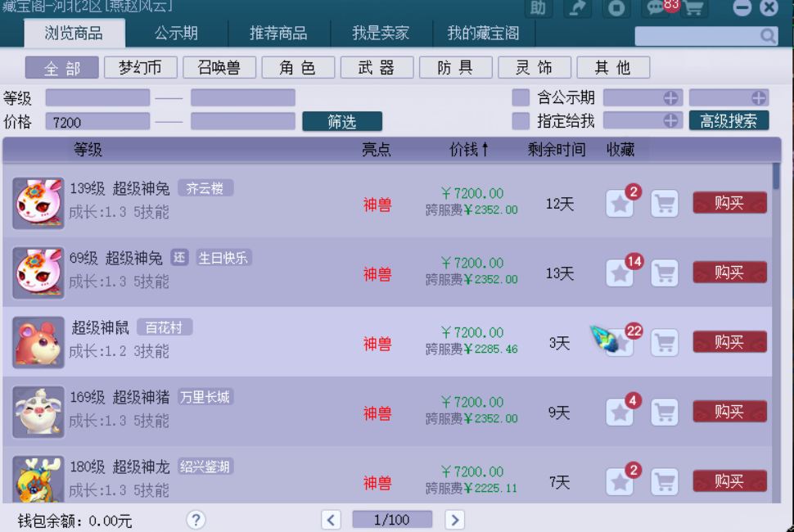The height and width of the screenshot is (532, 794).
Task: Click the magnifier search icon
Action: coord(768,36)
